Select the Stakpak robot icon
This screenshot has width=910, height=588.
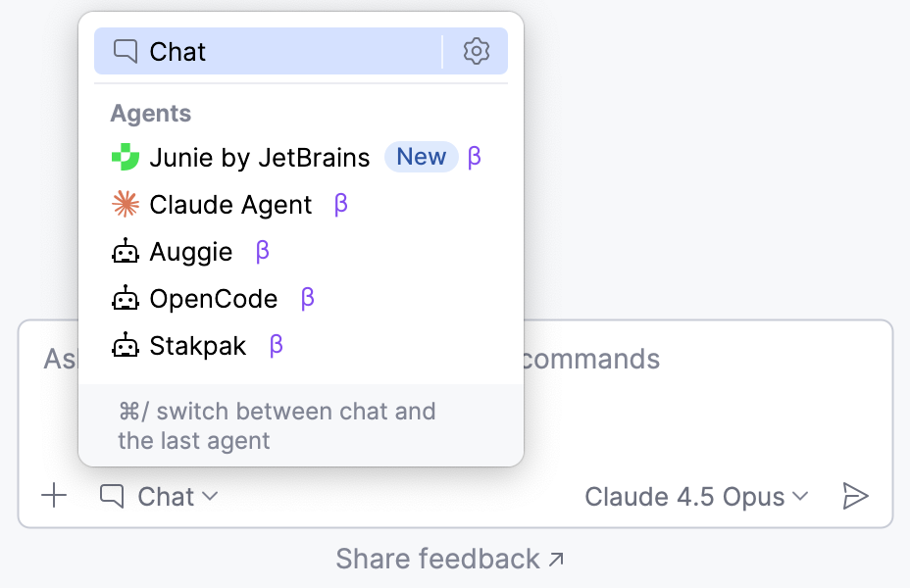tap(126, 345)
